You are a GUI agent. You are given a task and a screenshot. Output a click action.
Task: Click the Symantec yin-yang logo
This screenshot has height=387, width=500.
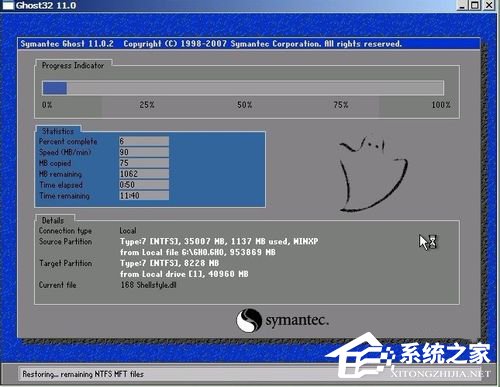(249, 320)
